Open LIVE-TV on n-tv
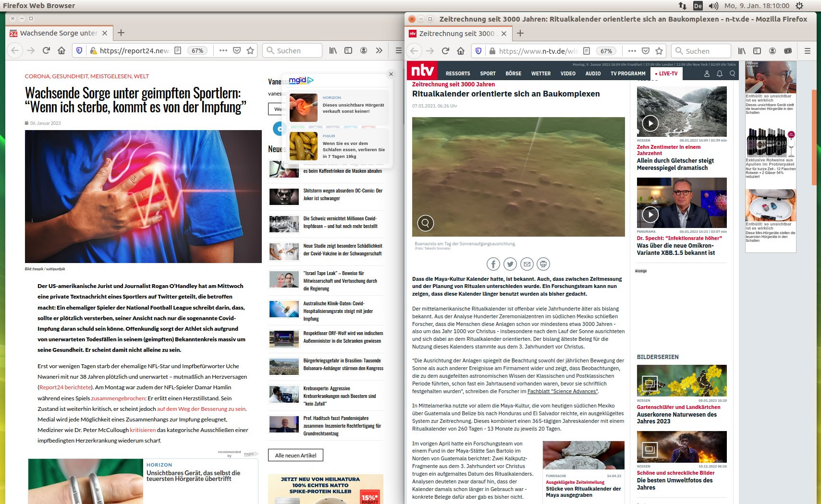 (x=667, y=73)
